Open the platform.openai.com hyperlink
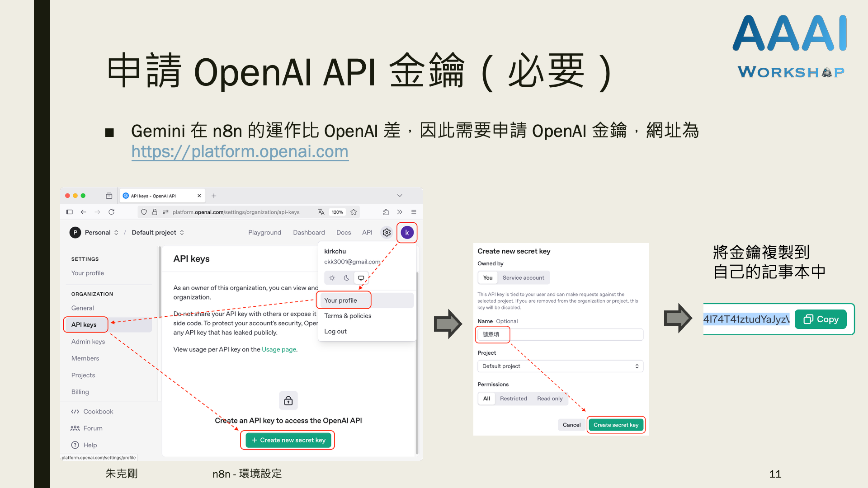The width and height of the screenshot is (868, 488). (240, 152)
